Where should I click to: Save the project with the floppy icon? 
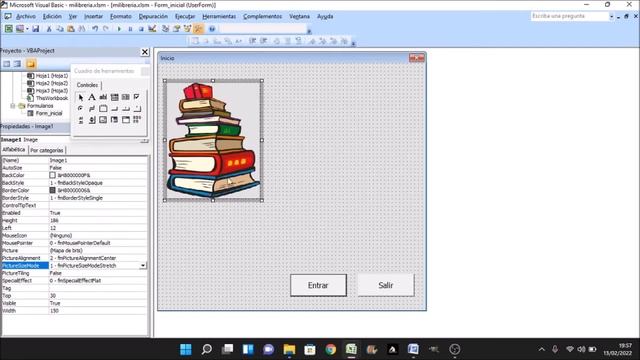(x=36, y=29)
